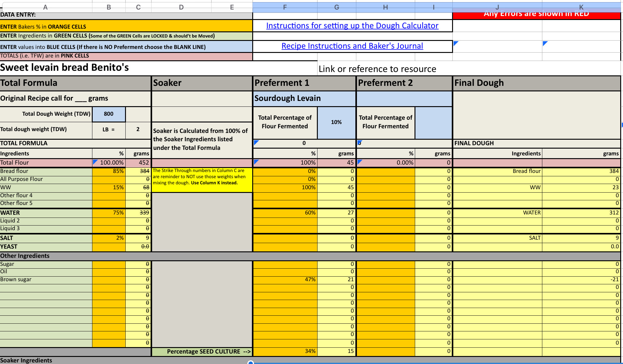Click the blue note triangle in Preferment 1's 100% cell
Screen dimensions: 623x364
click(x=256, y=161)
